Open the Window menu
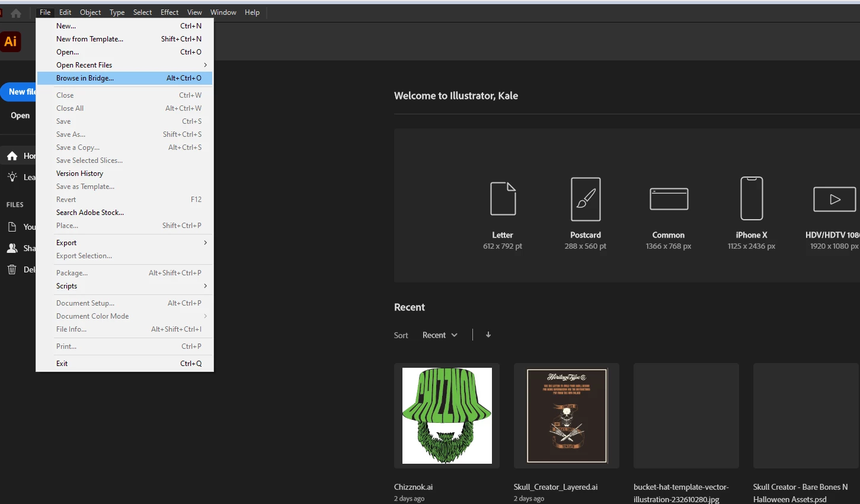The image size is (860, 504). [223, 12]
